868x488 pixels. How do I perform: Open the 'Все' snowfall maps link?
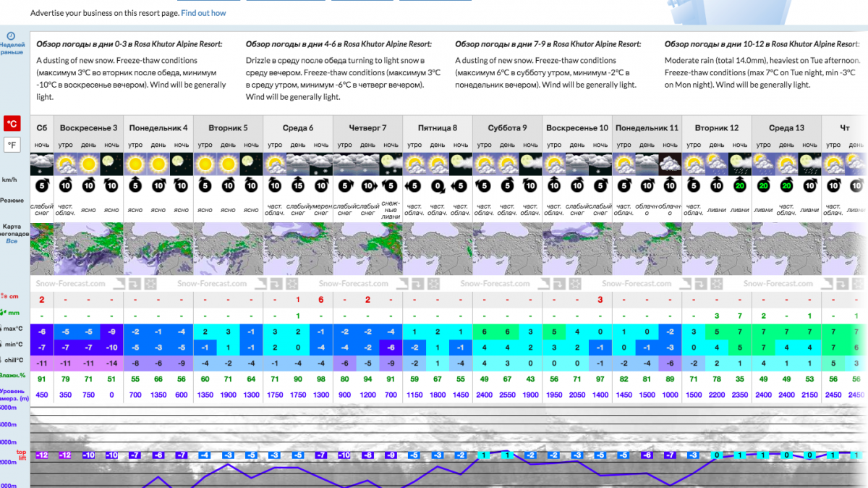click(x=12, y=241)
